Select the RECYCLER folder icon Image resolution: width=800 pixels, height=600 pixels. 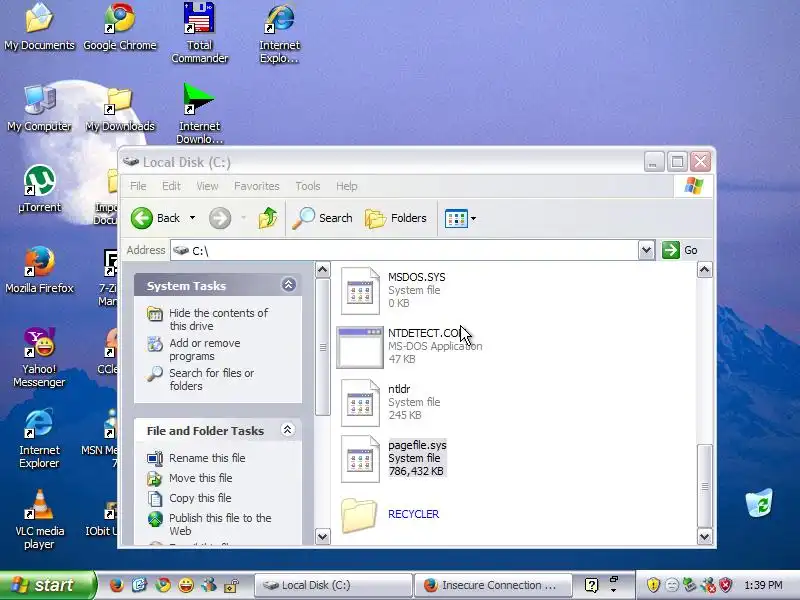pos(359,515)
